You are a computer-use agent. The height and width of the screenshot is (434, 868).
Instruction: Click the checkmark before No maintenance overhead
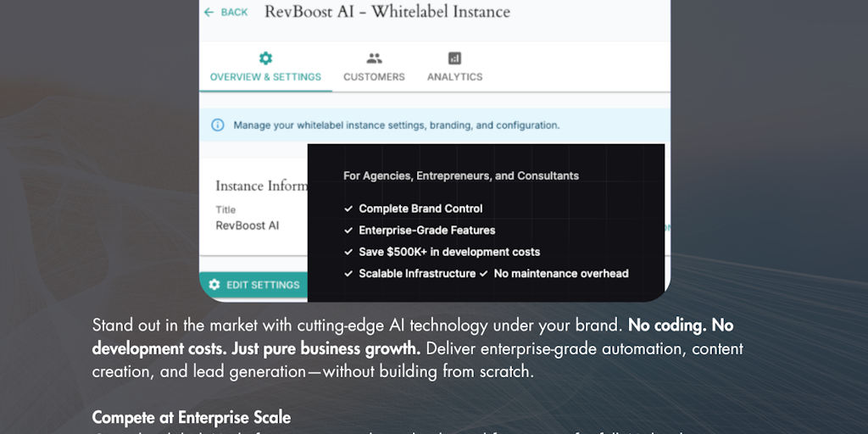483,274
